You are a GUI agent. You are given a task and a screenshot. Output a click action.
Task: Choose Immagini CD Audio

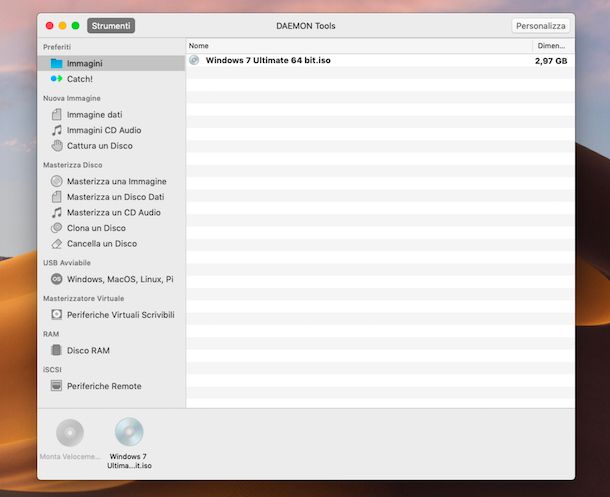coord(103,130)
